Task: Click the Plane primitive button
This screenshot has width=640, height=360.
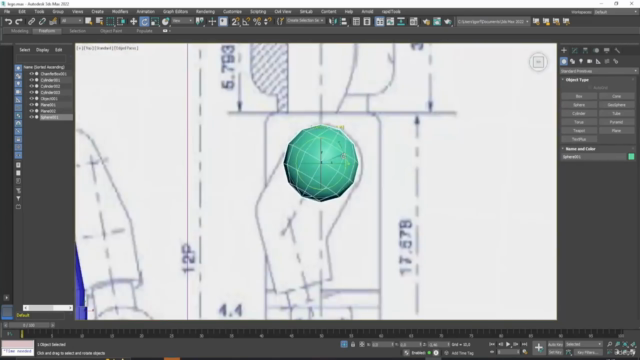Action: pos(616,131)
